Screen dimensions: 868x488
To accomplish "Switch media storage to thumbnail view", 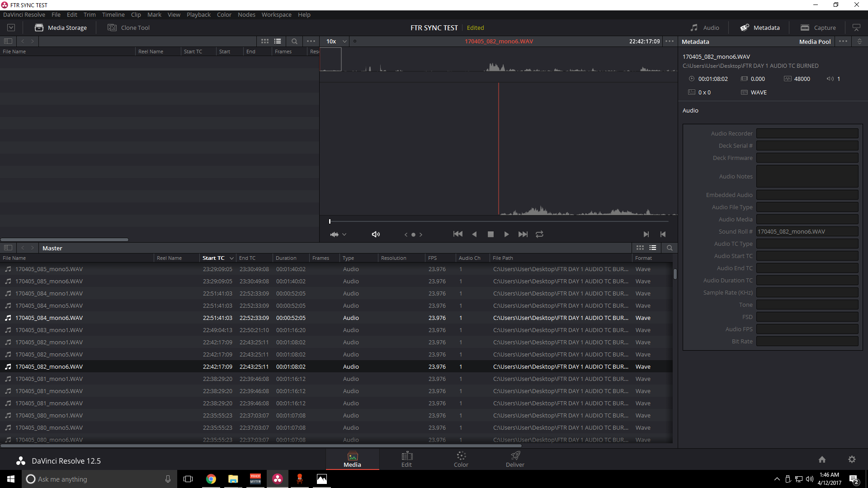I will coord(265,41).
